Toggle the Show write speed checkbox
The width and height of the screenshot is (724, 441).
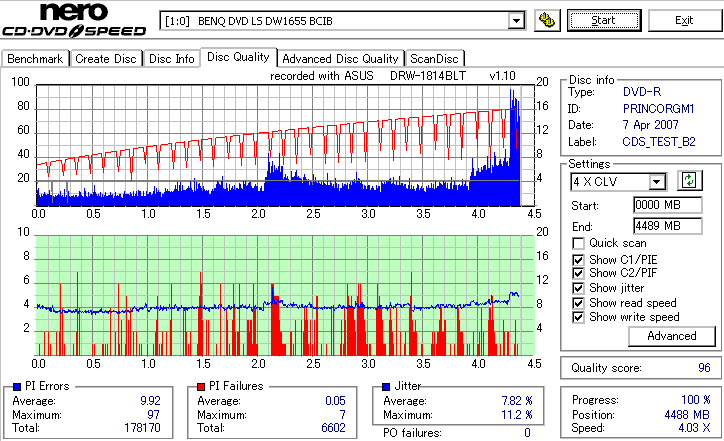tap(578, 317)
